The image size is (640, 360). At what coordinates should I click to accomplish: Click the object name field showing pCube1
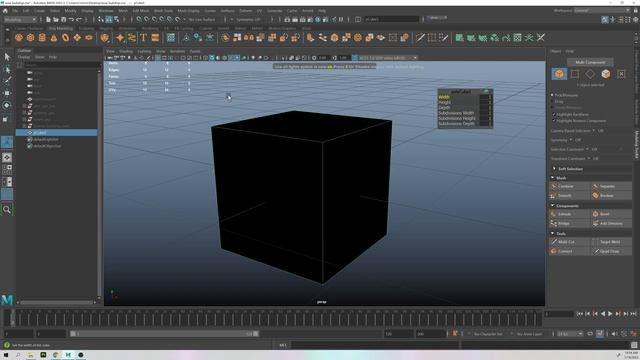[392, 19]
